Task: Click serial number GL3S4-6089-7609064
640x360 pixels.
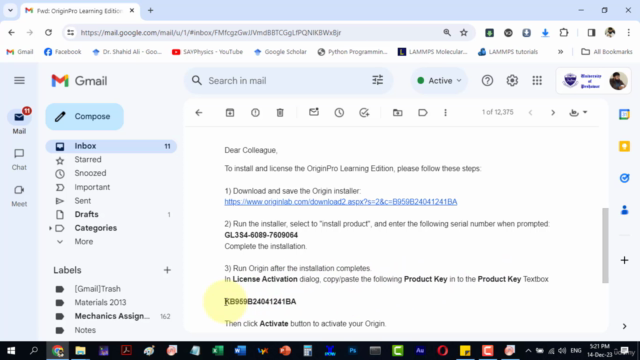Action: (x=261, y=235)
